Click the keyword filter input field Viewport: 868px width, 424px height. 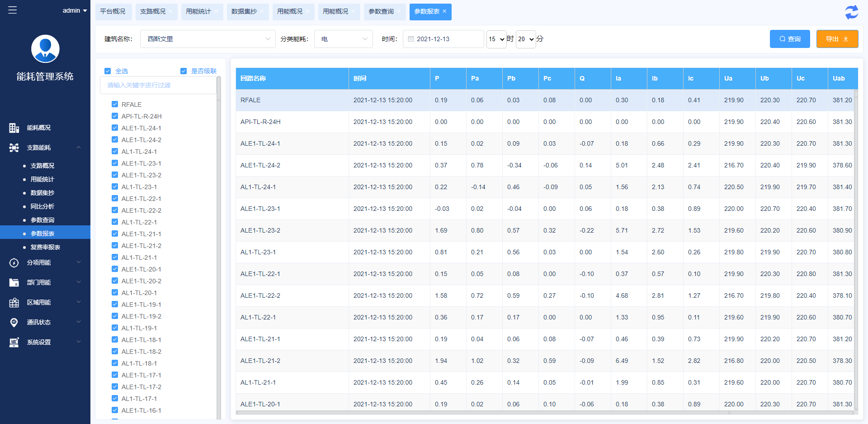click(158, 85)
